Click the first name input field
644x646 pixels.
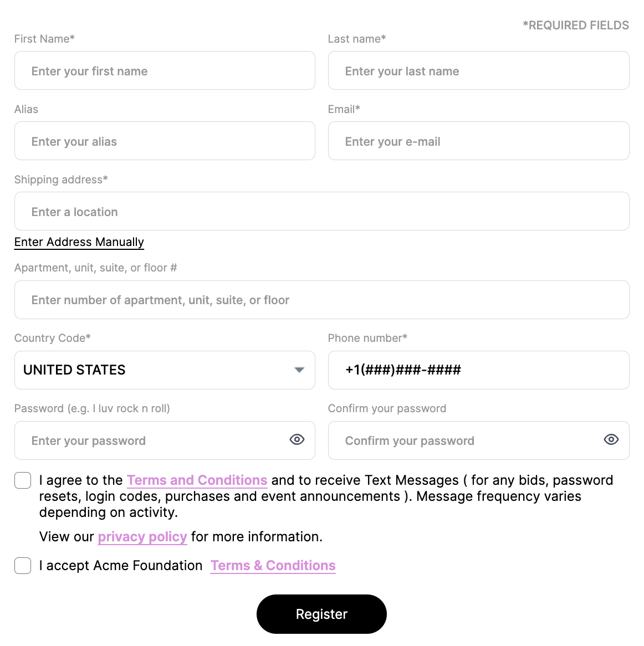click(165, 70)
